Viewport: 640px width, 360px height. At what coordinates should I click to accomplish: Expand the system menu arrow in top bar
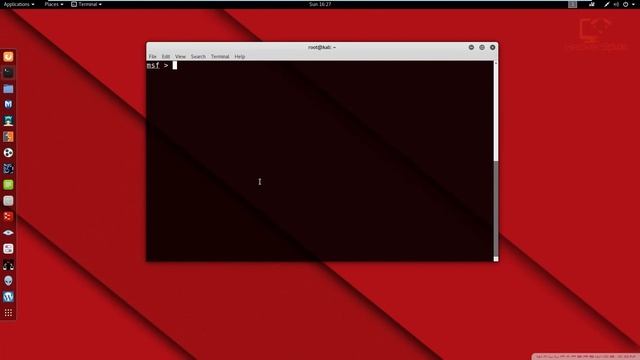[x=633, y=4]
